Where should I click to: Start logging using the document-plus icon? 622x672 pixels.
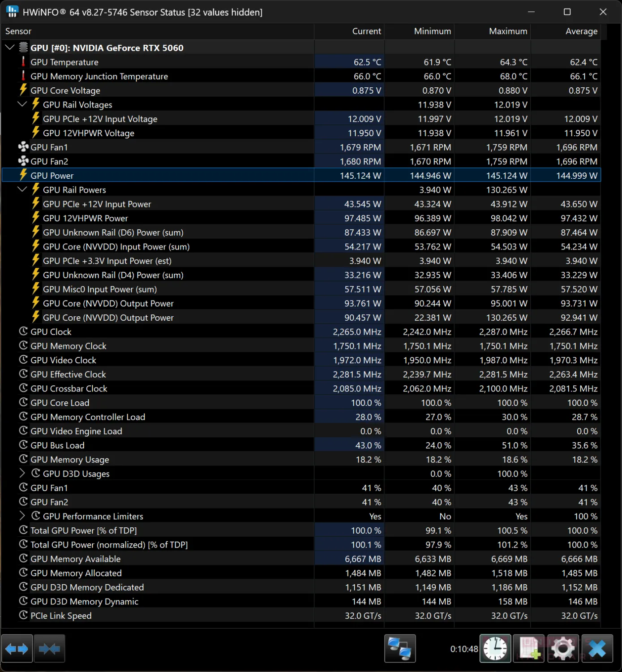coord(529,648)
